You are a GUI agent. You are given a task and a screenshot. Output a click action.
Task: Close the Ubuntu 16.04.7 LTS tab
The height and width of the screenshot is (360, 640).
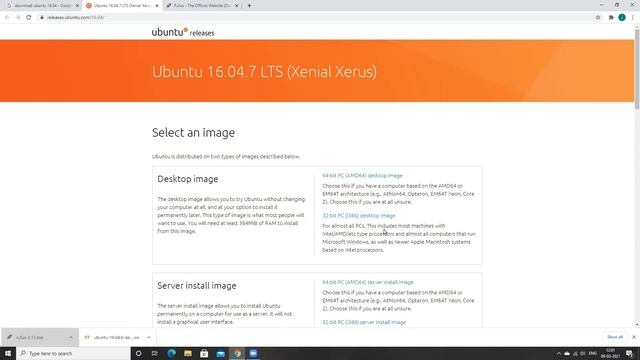click(157, 6)
